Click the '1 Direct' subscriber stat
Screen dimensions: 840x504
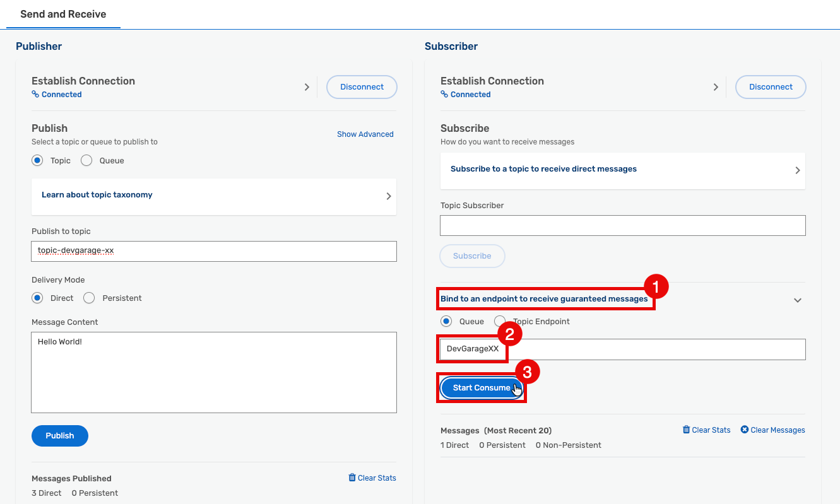coord(454,445)
